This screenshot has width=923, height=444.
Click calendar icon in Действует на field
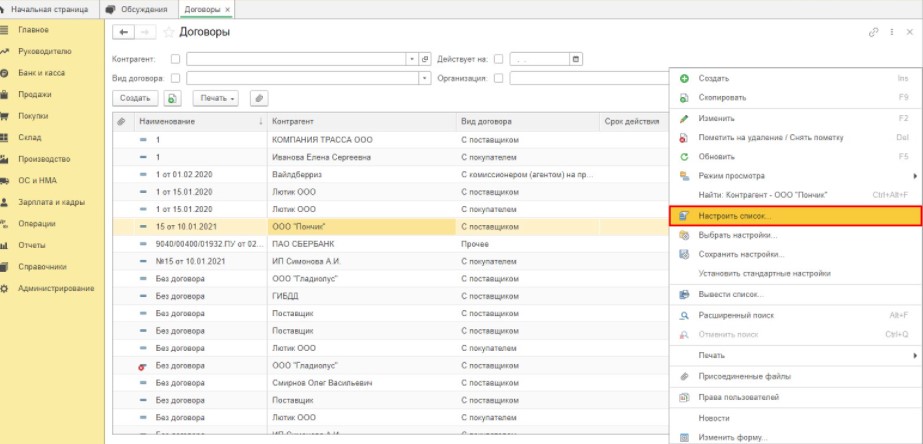tap(575, 59)
